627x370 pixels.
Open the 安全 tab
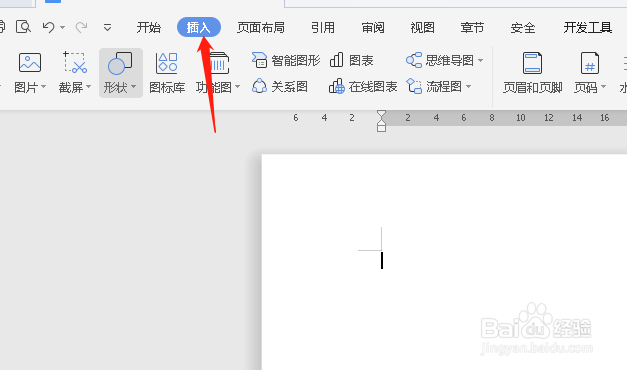click(523, 28)
